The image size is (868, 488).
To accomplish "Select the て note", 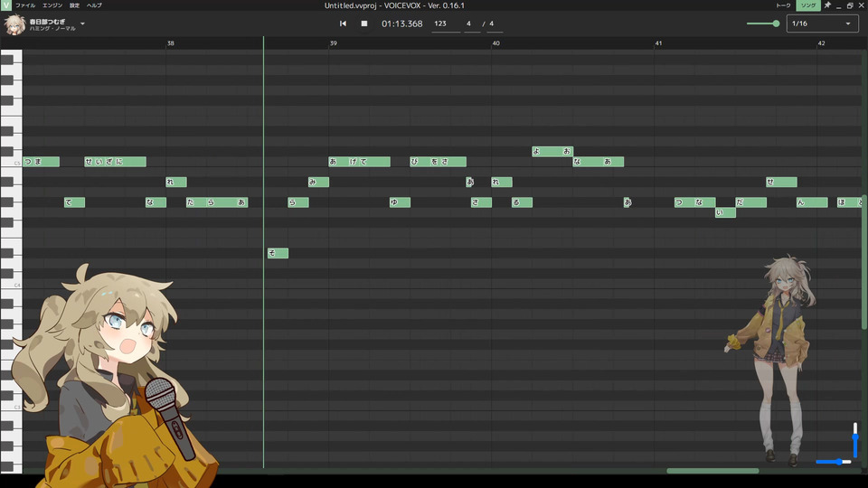I will (75, 202).
